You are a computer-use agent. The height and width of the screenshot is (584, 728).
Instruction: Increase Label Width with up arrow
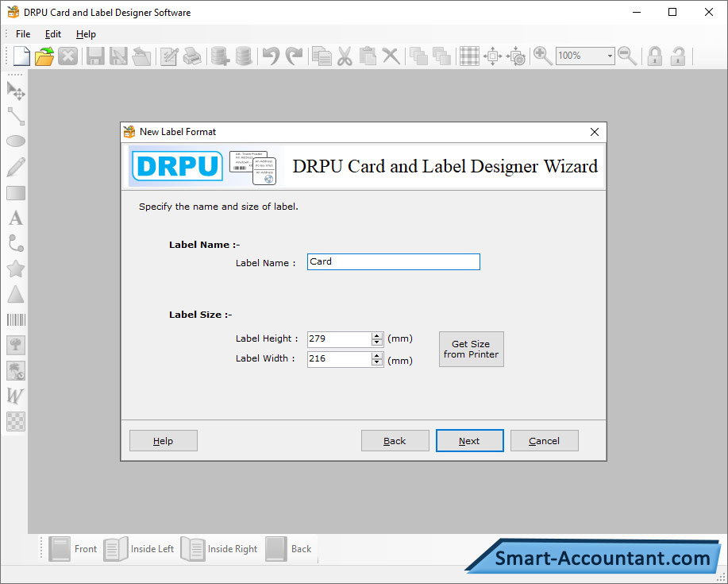[376, 355]
